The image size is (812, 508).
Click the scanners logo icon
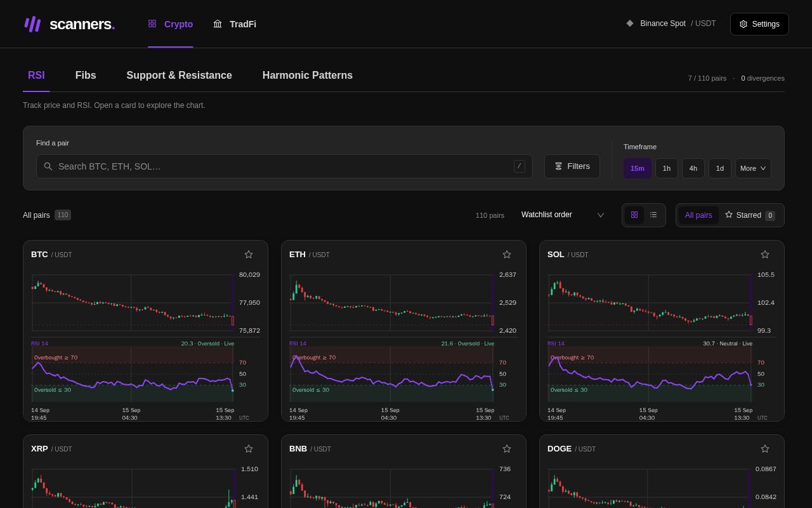(32, 24)
